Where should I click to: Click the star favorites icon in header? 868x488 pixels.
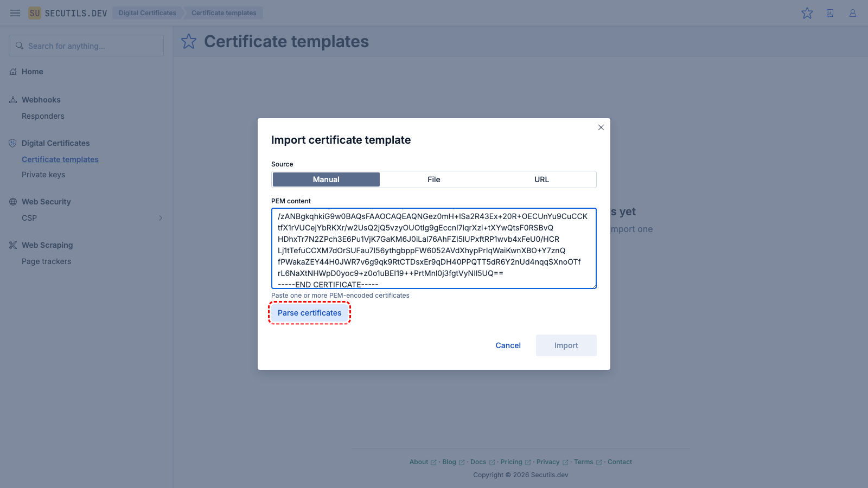tap(807, 13)
